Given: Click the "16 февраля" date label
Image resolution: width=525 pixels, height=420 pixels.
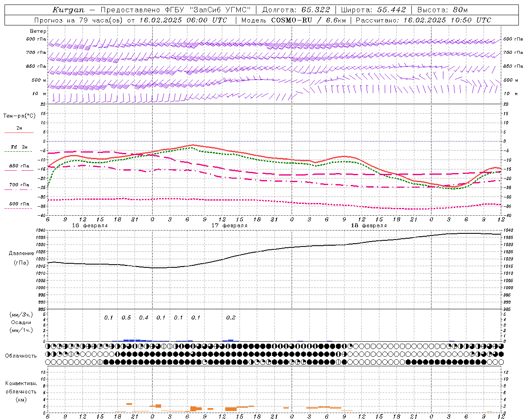Looking at the screenshot, I should tap(90, 226).
